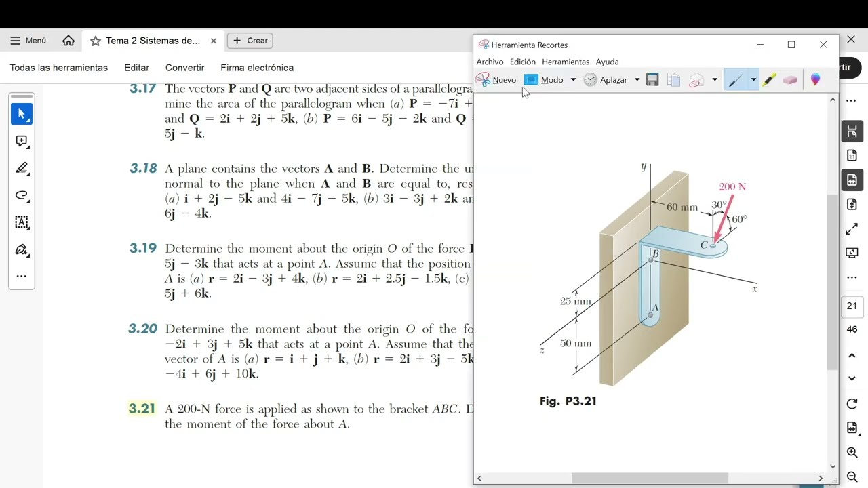
Task: Select the add text box tool
Action: (22, 222)
